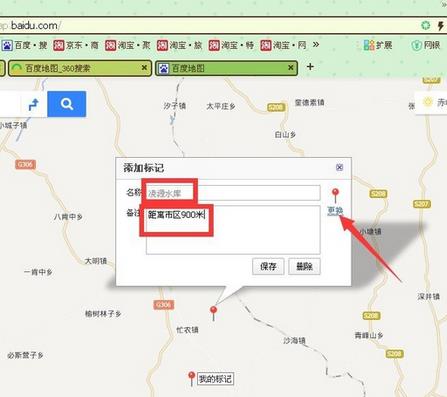
Task: Click the 更换 link to change marker icon
Action: tap(335, 211)
